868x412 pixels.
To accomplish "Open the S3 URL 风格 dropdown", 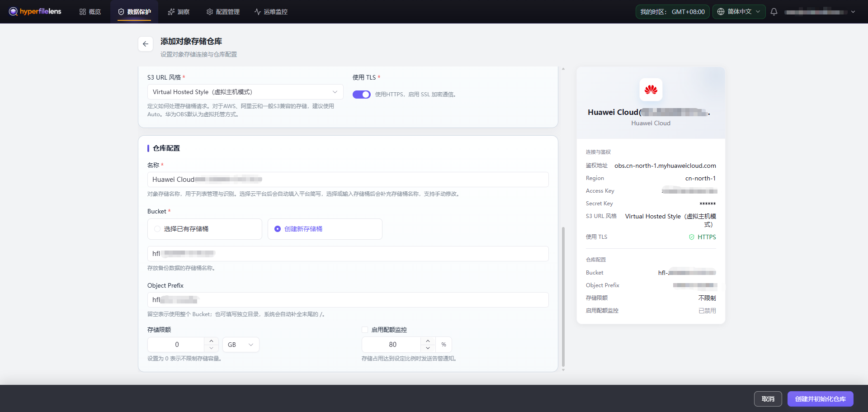I will 245,92.
